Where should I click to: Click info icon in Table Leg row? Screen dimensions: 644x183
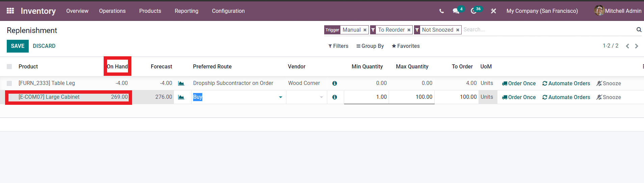[x=334, y=83]
